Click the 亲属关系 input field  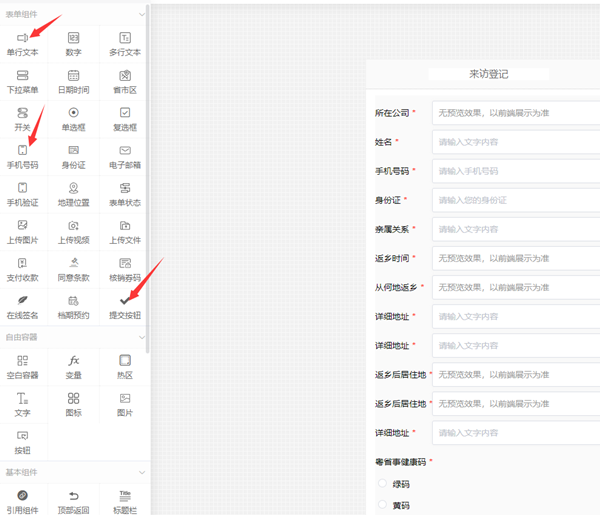[515, 229]
